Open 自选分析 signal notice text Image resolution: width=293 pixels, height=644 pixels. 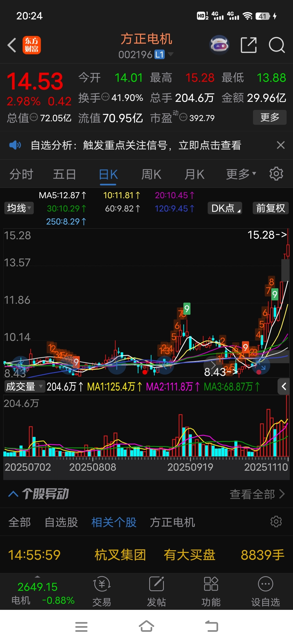coord(136,145)
